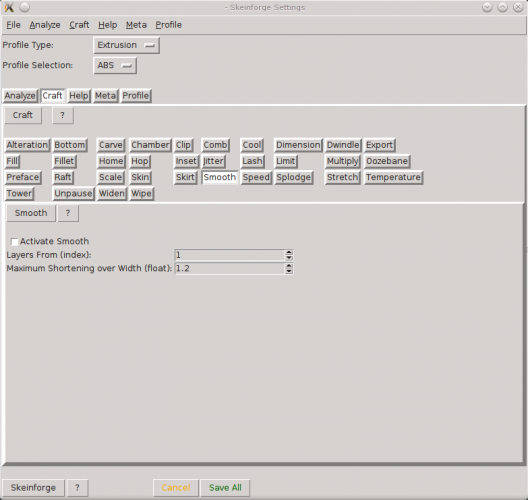
Task: Click the ? button next to Skeinforge
Action: pos(77,488)
